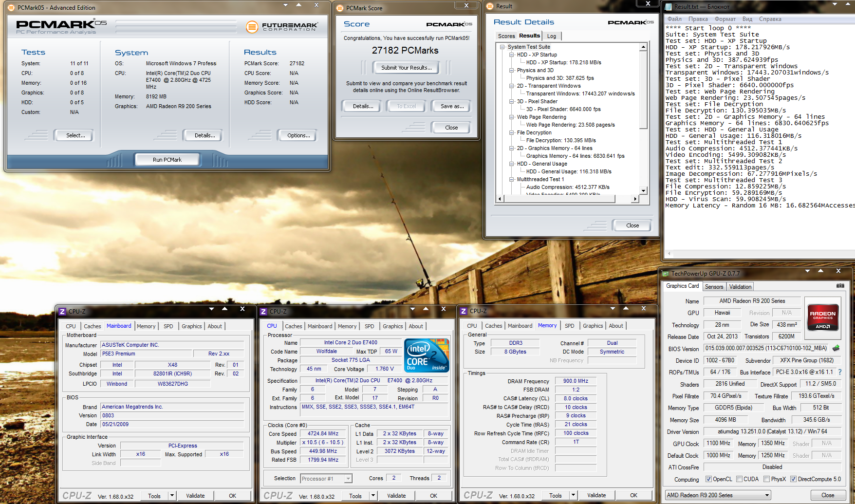Collapse the File Decryption tree node
The height and width of the screenshot is (504, 855).
click(x=512, y=133)
